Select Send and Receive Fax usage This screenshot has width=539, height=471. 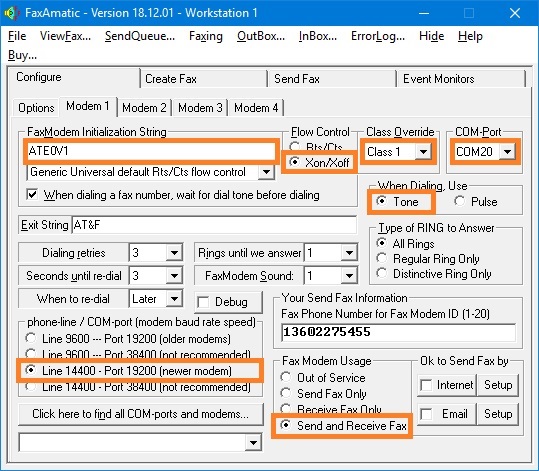click(286, 425)
